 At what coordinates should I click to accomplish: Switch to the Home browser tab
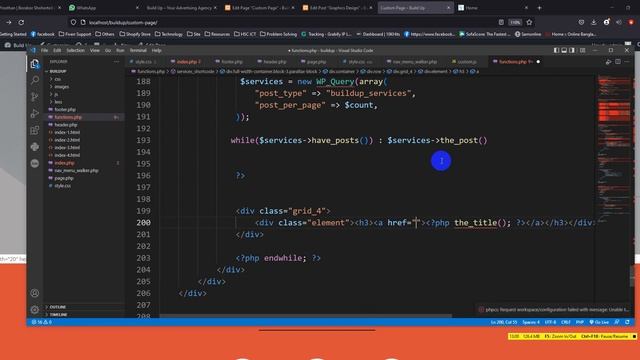click(x=494, y=8)
